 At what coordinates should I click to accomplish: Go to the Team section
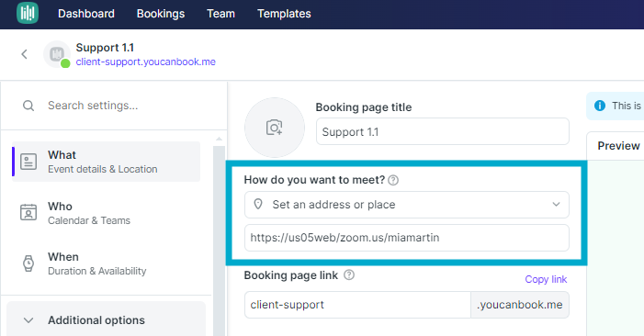point(221,14)
